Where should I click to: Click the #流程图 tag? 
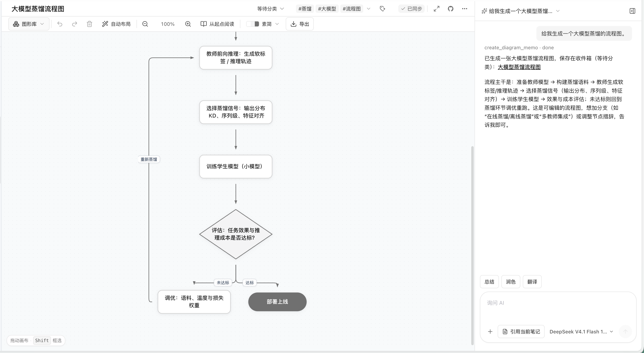(x=351, y=9)
